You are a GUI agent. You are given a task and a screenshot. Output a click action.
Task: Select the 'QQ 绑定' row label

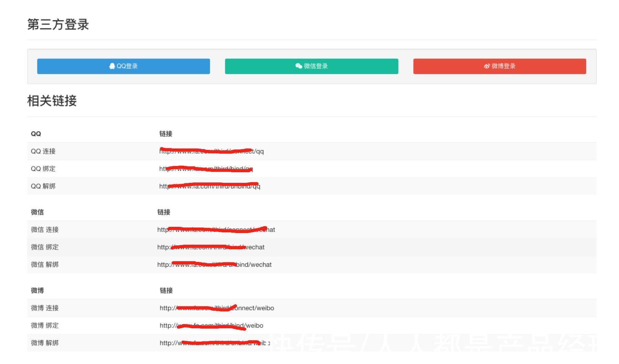point(43,169)
